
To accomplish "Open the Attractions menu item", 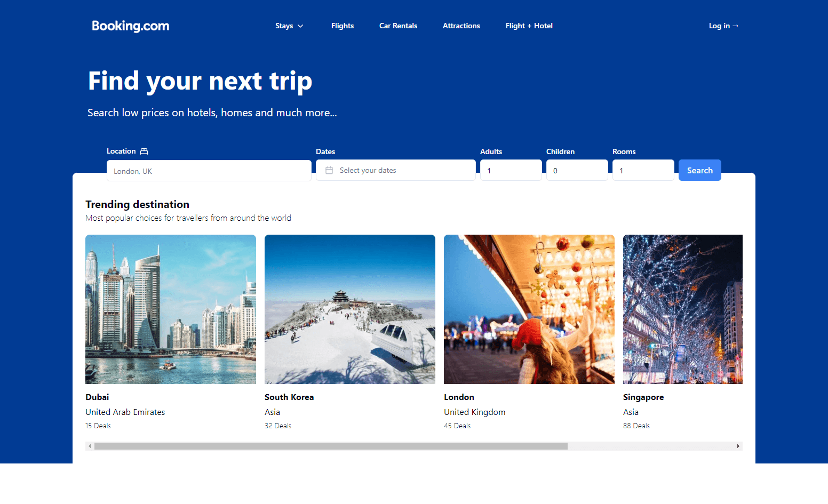I will pos(461,26).
